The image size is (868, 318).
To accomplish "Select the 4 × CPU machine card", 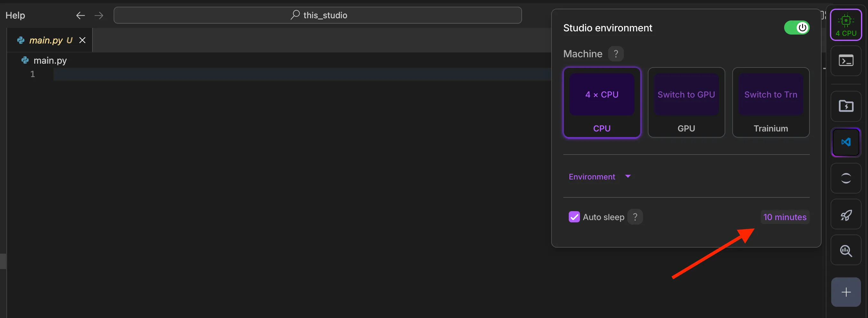I will (x=602, y=102).
